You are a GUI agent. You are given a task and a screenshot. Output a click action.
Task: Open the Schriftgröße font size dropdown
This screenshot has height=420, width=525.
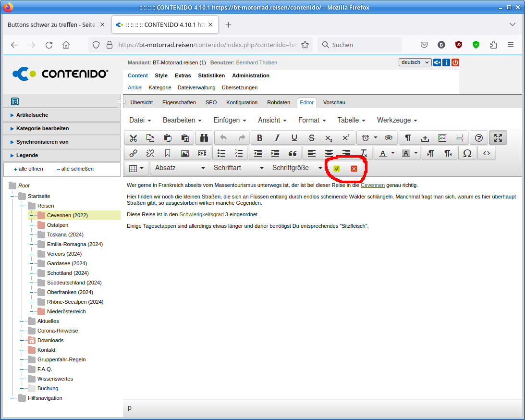(x=297, y=168)
